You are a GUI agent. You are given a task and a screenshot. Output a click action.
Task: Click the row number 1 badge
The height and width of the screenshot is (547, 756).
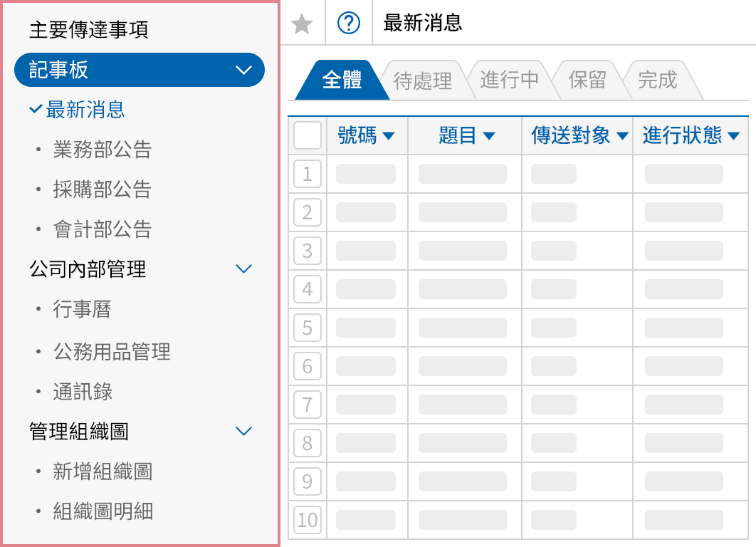click(x=307, y=174)
